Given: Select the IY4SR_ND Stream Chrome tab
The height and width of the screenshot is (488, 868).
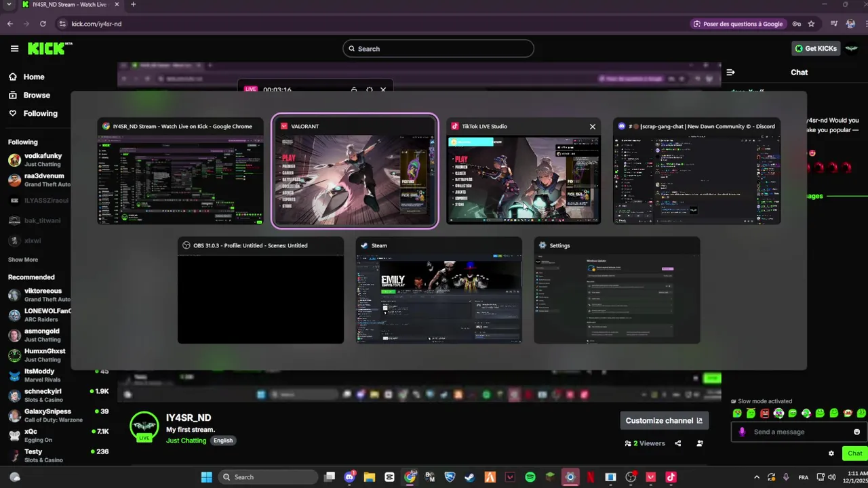Looking at the screenshot, I should pos(69,5).
